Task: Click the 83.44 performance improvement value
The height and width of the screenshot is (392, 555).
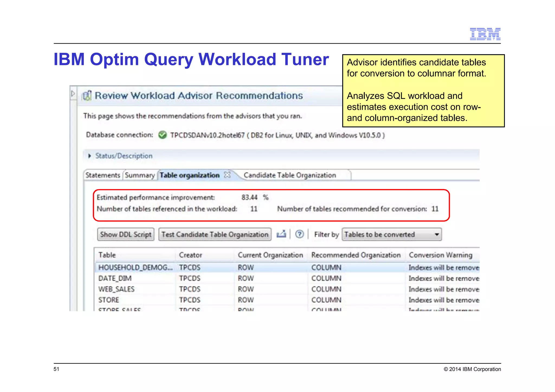Action: tap(249, 197)
